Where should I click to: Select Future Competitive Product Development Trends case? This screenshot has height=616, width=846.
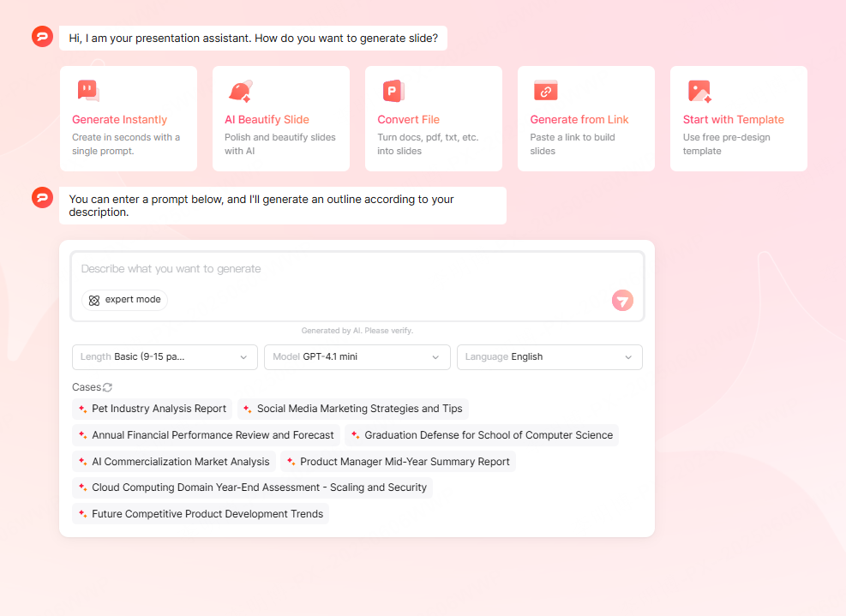tap(200, 513)
